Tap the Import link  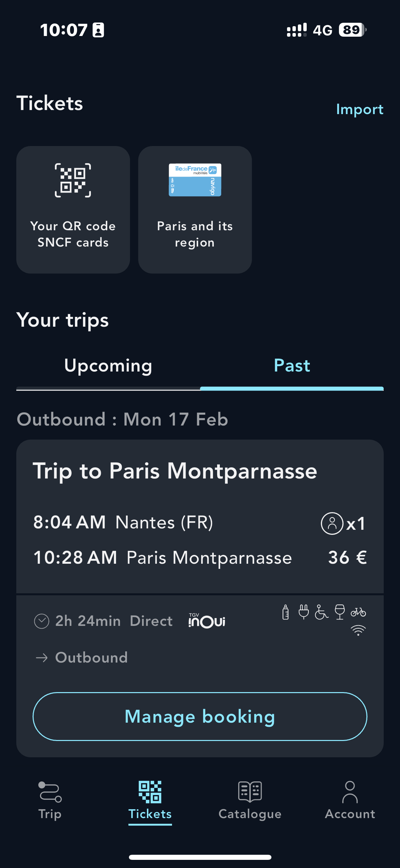[360, 109]
